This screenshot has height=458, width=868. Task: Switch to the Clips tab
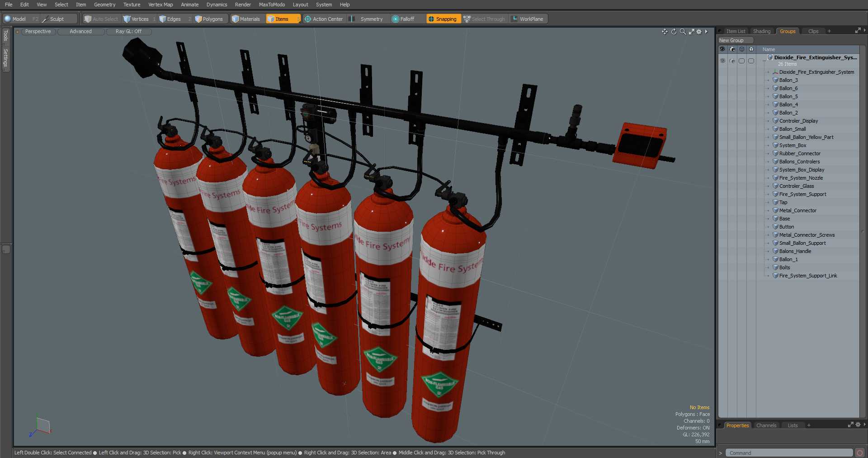tap(813, 31)
